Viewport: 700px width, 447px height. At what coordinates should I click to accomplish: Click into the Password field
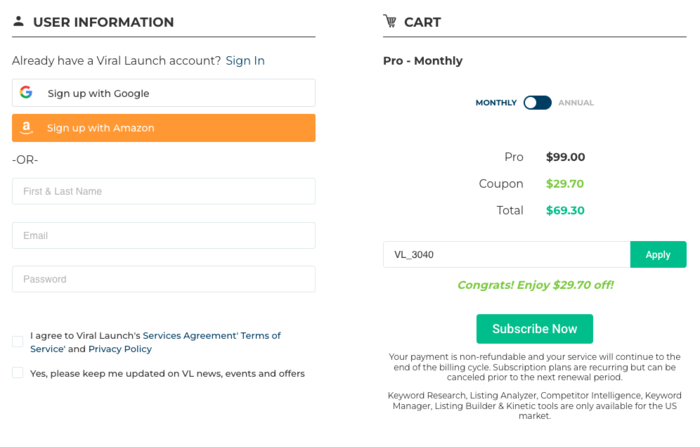click(163, 279)
